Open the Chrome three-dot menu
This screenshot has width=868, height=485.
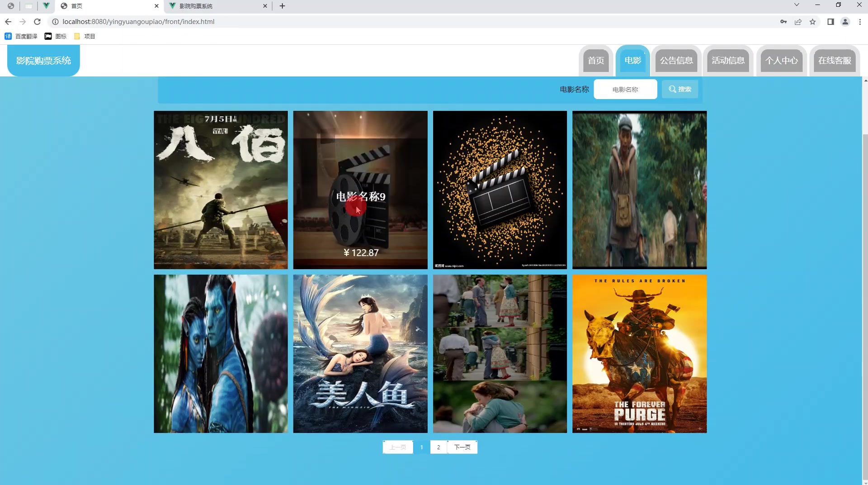(x=860, y=22)
